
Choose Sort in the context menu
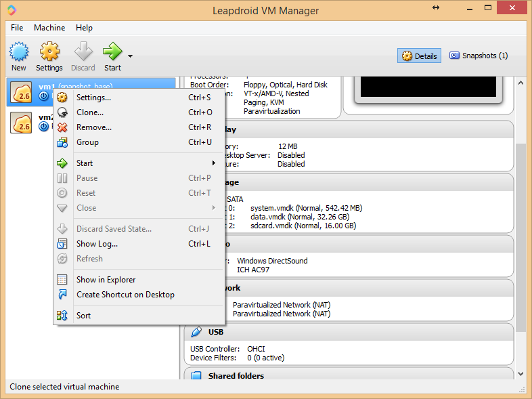coord(139,316)
